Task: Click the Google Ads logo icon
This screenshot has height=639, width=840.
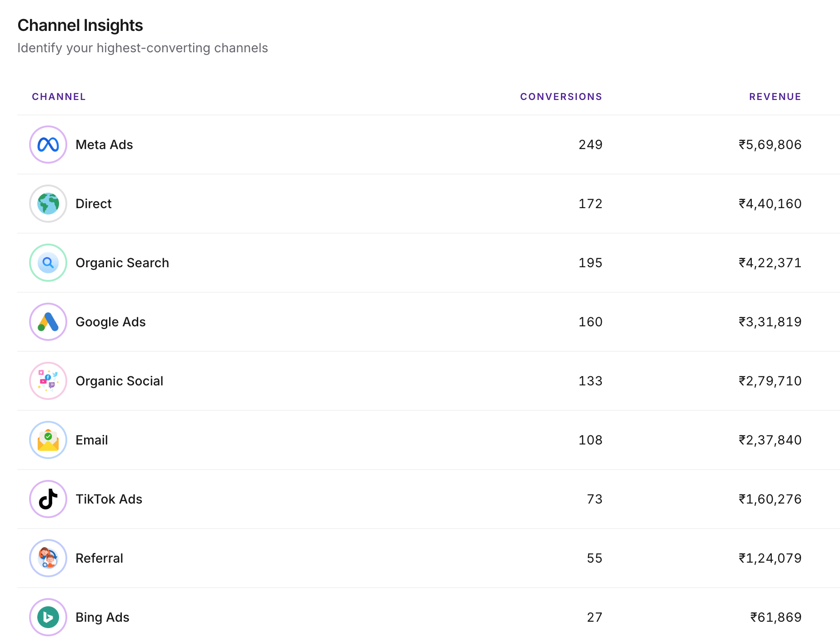Action: point(48,322)
